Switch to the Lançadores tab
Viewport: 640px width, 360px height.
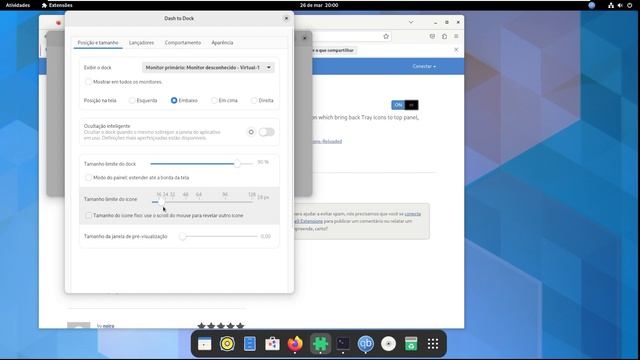click(x=141, y=42)
